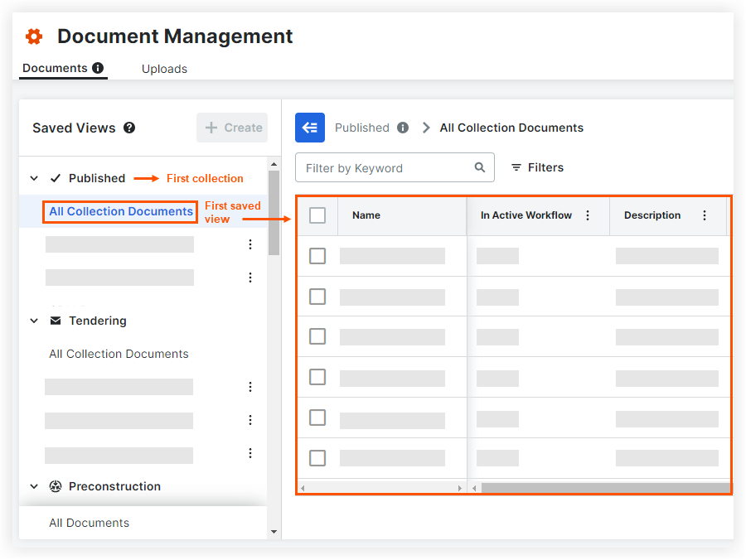Collapse the saved views panel with blue arrow button
Screen dimensions: 746x560
click(310, 128)
